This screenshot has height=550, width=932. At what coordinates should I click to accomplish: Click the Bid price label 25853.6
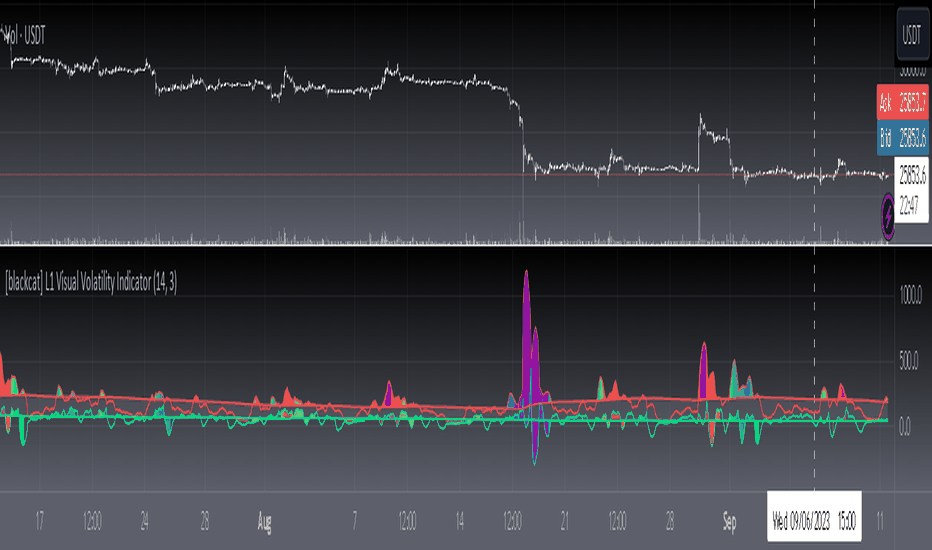903,138
